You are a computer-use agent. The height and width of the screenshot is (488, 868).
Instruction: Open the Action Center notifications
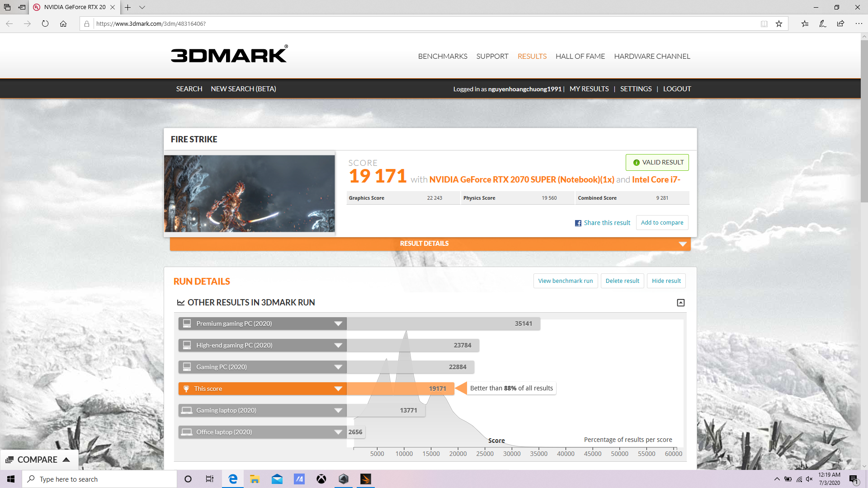pyautogui.click(x=854, y=479)
